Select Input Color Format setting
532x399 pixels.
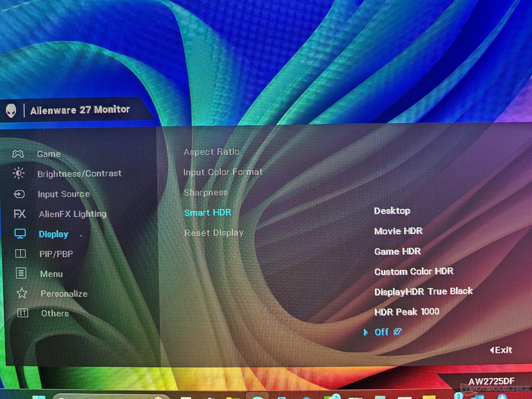point(223,172)
